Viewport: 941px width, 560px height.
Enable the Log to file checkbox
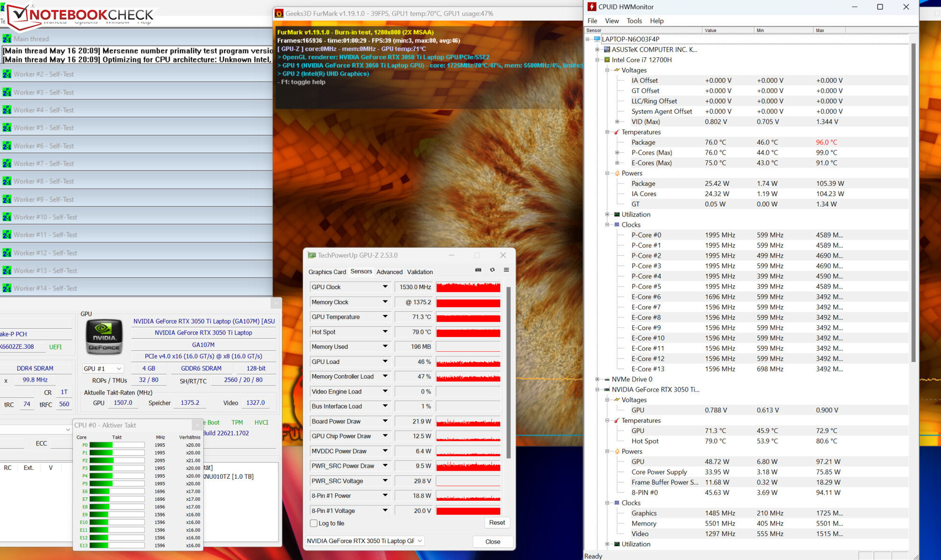click(314, 523)
